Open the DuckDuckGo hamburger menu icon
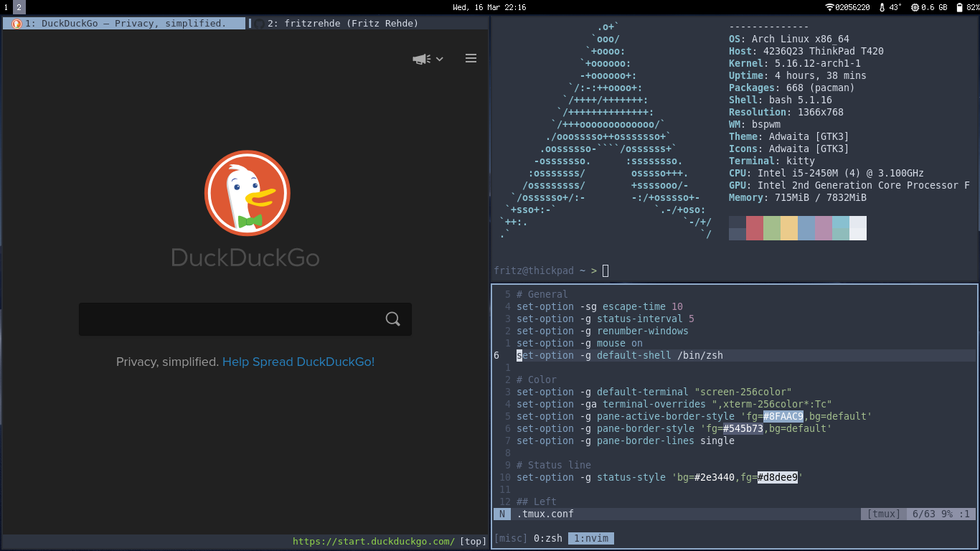 [x=471, y=58]
